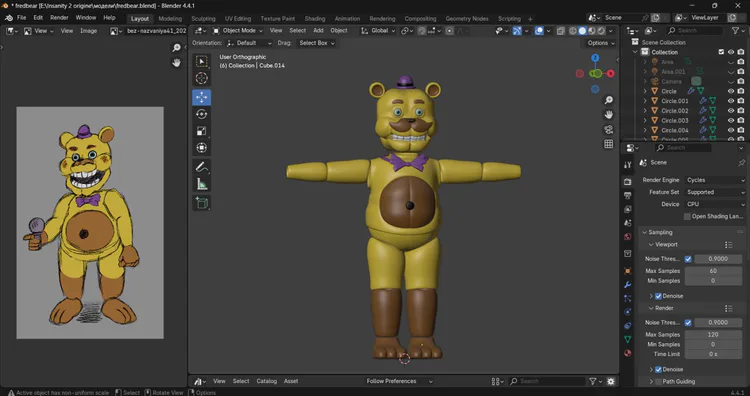Click the pan hand icon in 3D viewport

pos(608,115)
